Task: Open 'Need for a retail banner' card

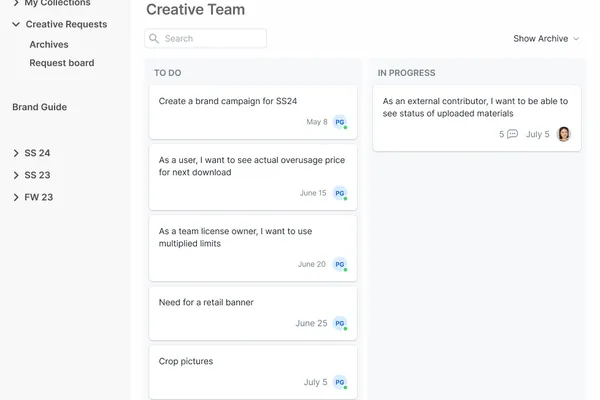Action: (253, 313)
